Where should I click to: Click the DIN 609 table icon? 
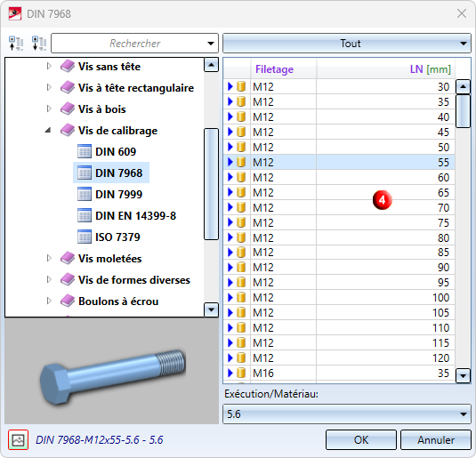tap(85, 151)
